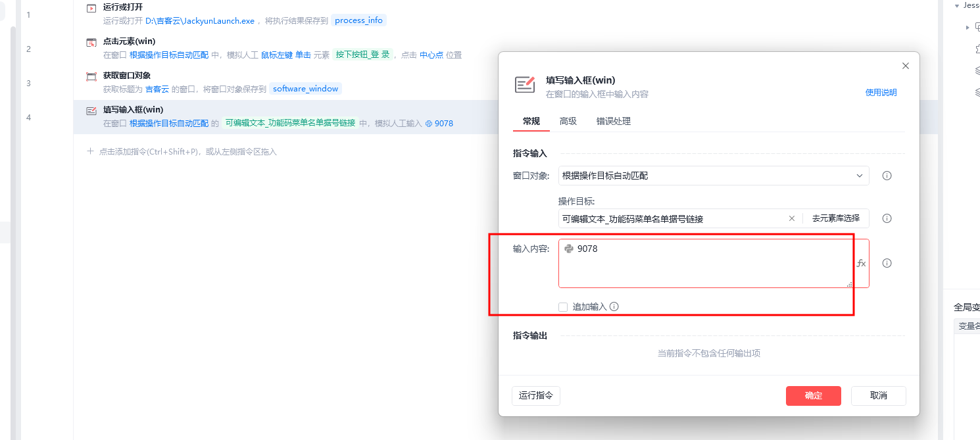Click 单击 parameter in row 2

[x=303, y=55]
